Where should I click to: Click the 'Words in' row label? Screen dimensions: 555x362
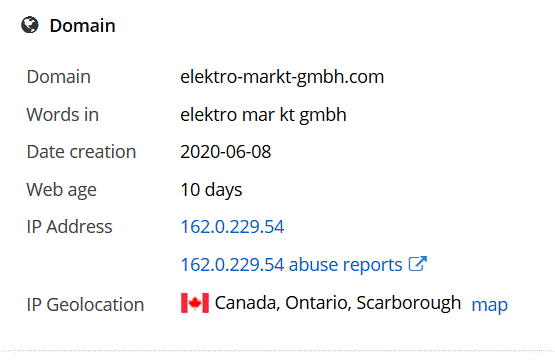(63, 115)
